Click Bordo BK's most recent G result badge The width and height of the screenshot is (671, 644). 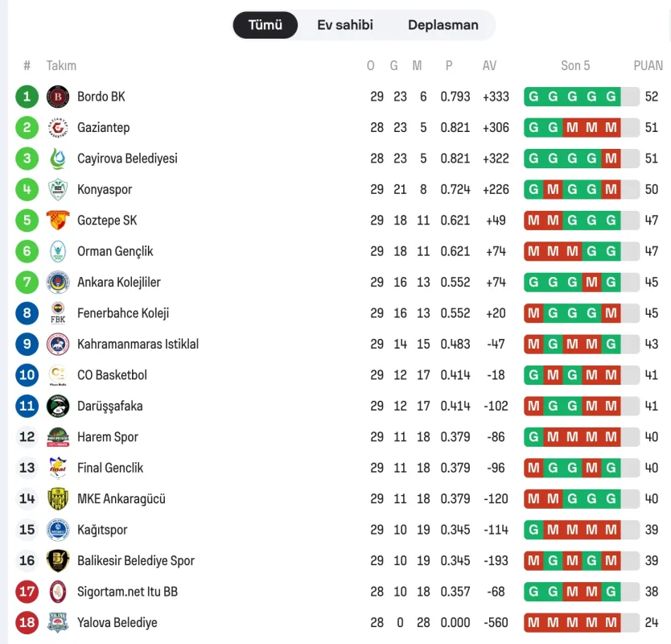point(611,97)
